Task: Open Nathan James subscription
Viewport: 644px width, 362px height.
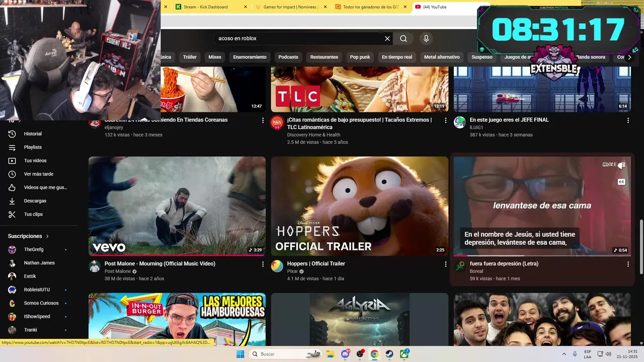Action: (39, 263)
